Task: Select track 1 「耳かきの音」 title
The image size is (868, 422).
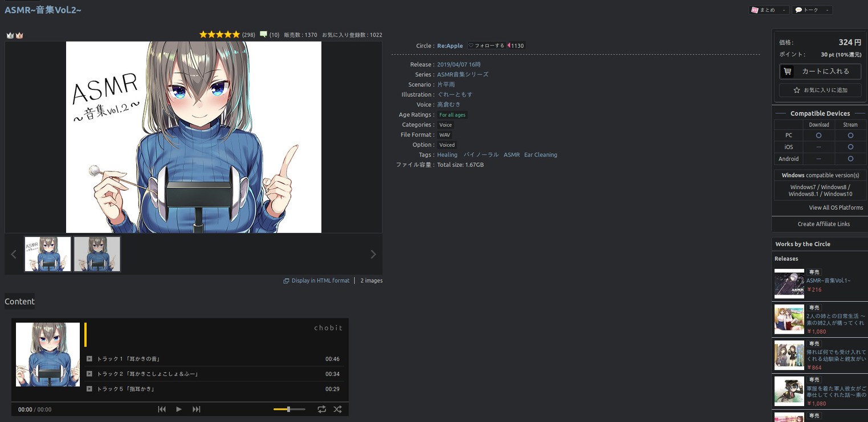Action: point(128,359)
